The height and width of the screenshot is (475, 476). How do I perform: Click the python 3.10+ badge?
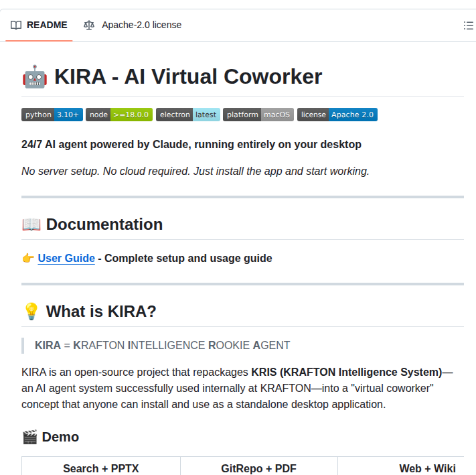click(52, 115)
